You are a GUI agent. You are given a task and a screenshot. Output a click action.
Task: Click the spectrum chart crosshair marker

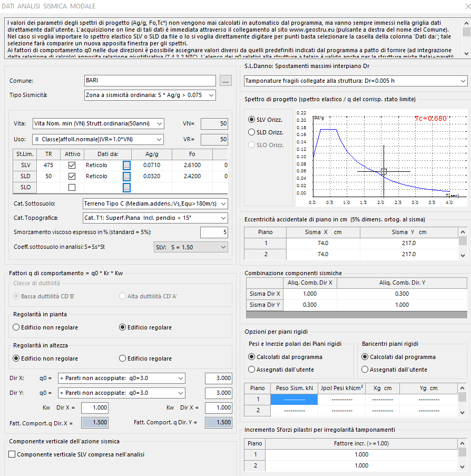click(384, 171)
